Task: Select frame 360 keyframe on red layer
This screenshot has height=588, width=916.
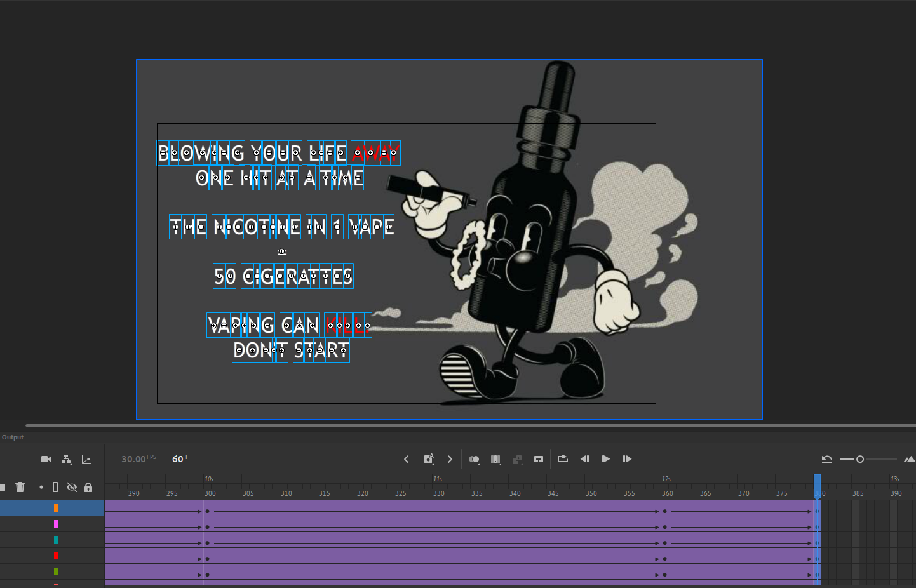Action: pyautogui.click(x=664, y=559)
